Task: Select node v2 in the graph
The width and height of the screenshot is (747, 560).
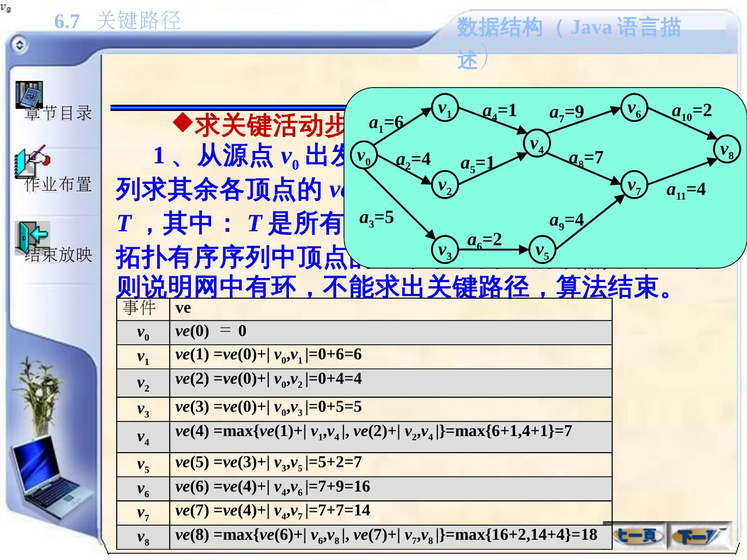Action: [x=445, y=185]
